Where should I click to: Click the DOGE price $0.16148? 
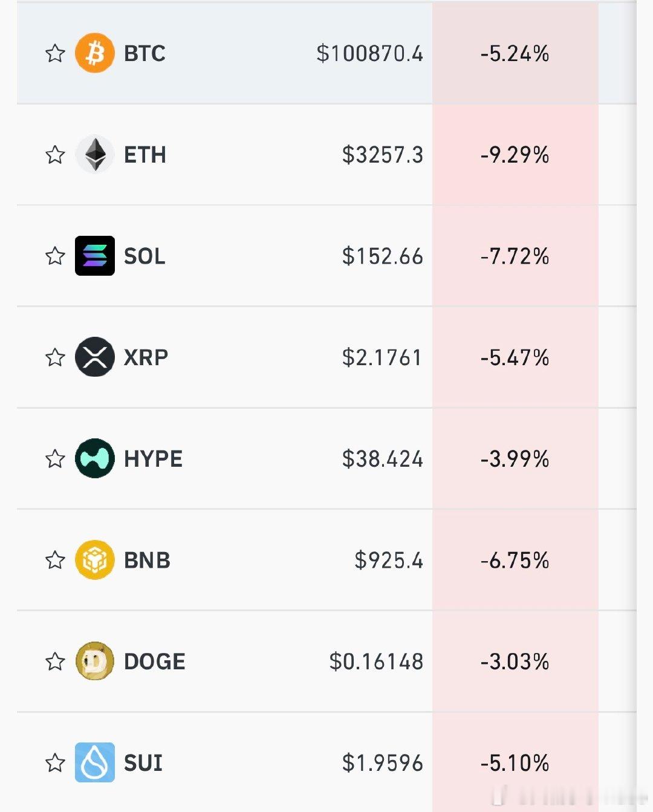376,661
